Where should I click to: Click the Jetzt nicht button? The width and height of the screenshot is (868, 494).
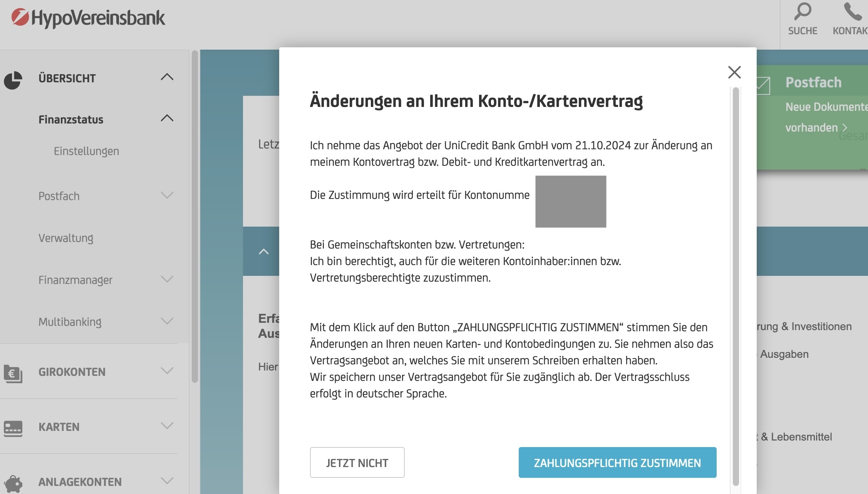(357, 462)
